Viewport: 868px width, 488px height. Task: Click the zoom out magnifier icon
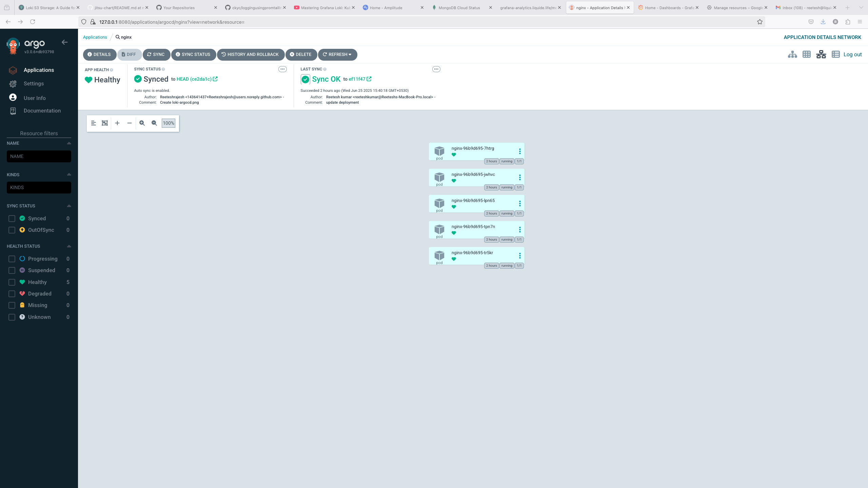(x=154, y=123)
